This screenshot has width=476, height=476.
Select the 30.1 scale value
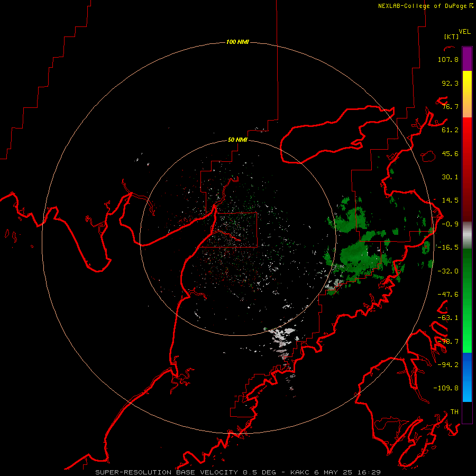(x=450, y=177)
